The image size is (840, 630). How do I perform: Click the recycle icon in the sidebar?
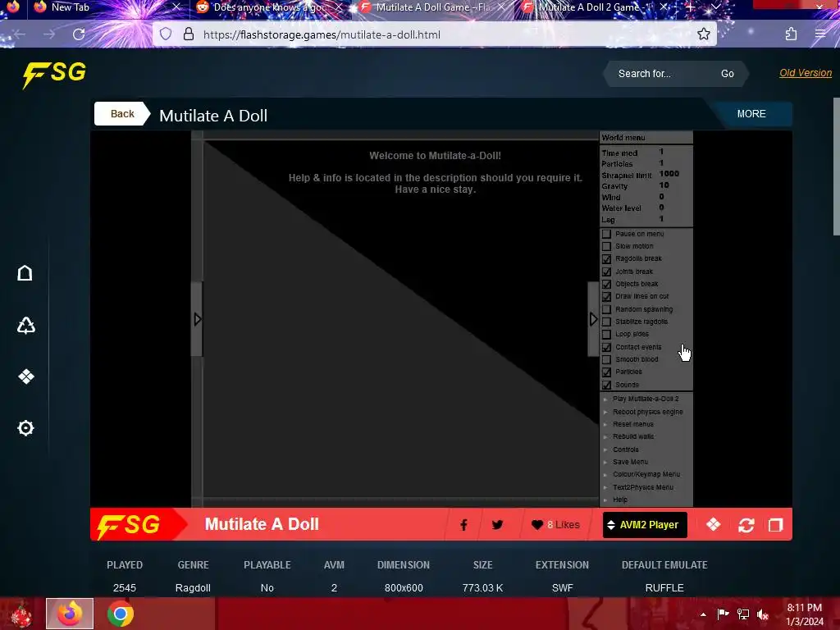(x=25, y=325)
